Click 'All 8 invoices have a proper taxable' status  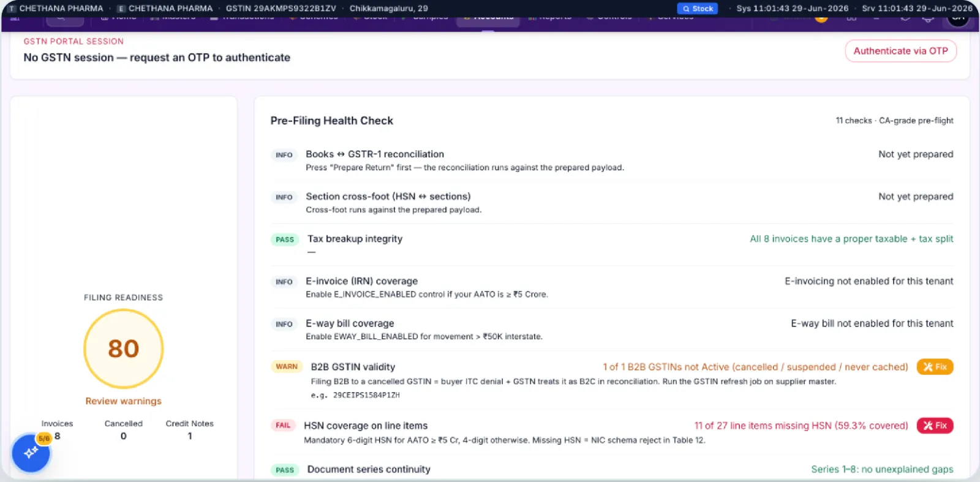[851, 239]
